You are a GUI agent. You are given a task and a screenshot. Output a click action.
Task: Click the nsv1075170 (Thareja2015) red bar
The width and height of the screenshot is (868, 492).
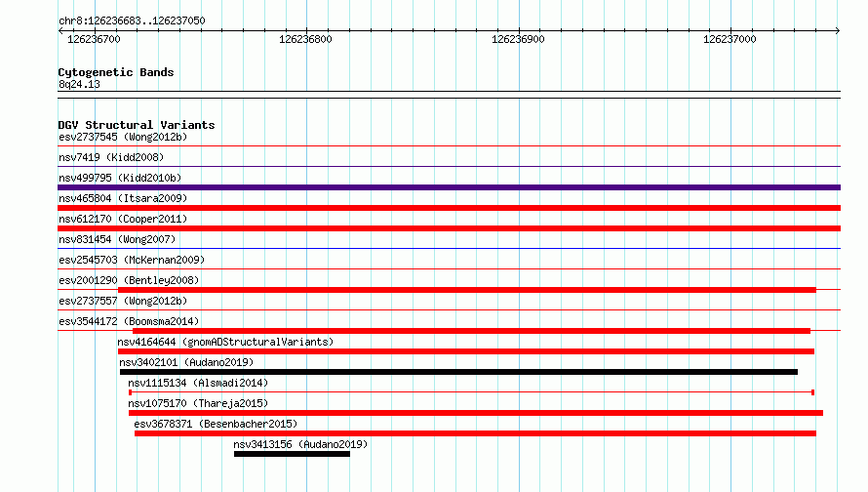point(476,413)
